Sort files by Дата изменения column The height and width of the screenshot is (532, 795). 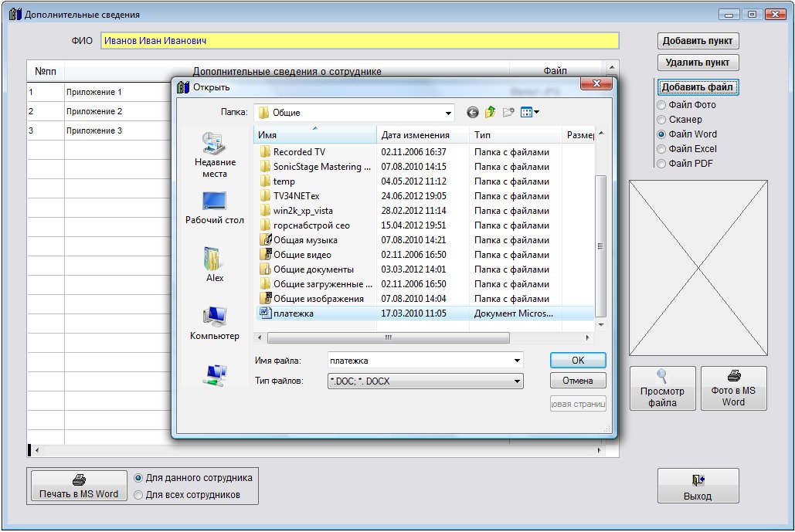point(416,135)
